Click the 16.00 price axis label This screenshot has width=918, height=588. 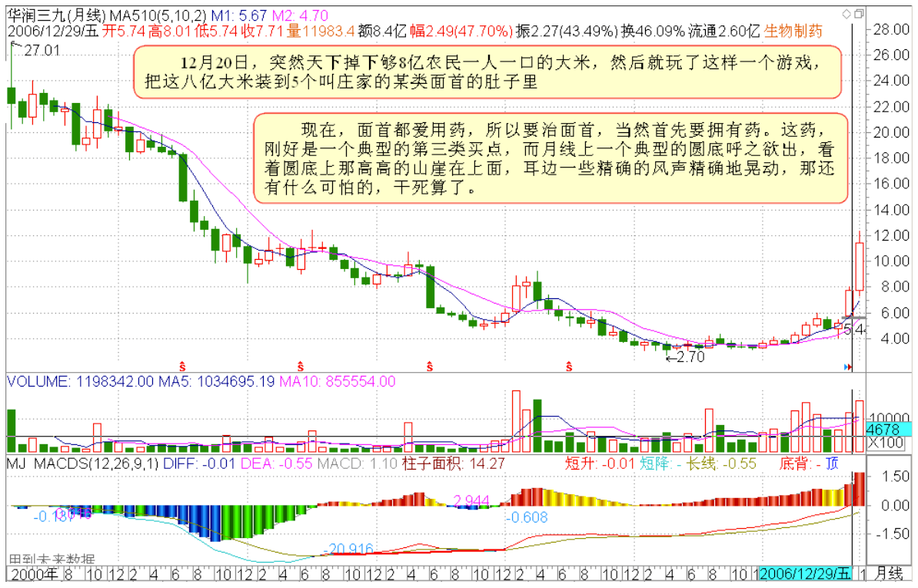(891, 184)
